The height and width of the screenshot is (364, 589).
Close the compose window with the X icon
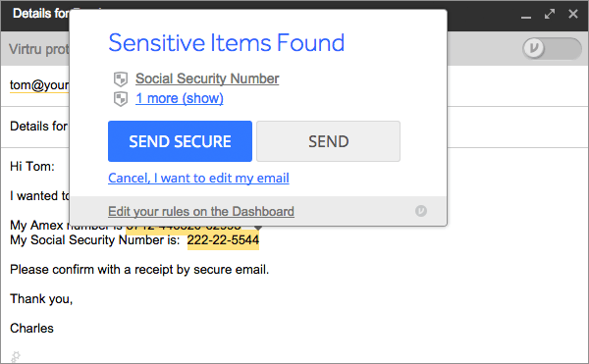[x=573, y=14]
